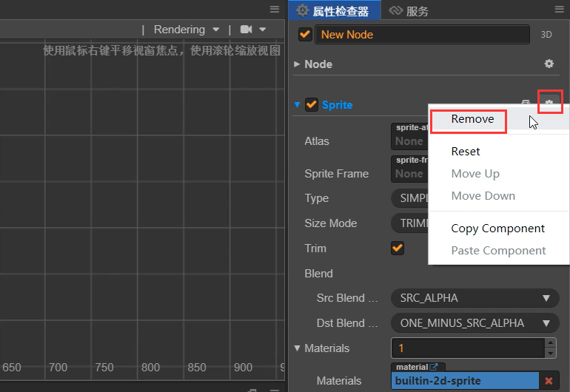Click the camera icon in scene toolbar
The image size is (570, 392).
(x=247, y=30)
